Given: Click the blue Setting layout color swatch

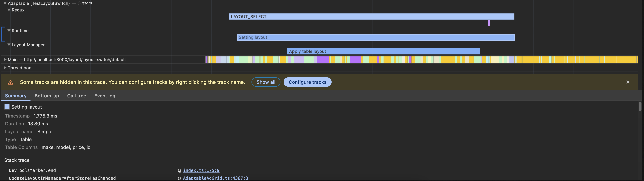Looking at the screenshot, I should pos(7,107).
